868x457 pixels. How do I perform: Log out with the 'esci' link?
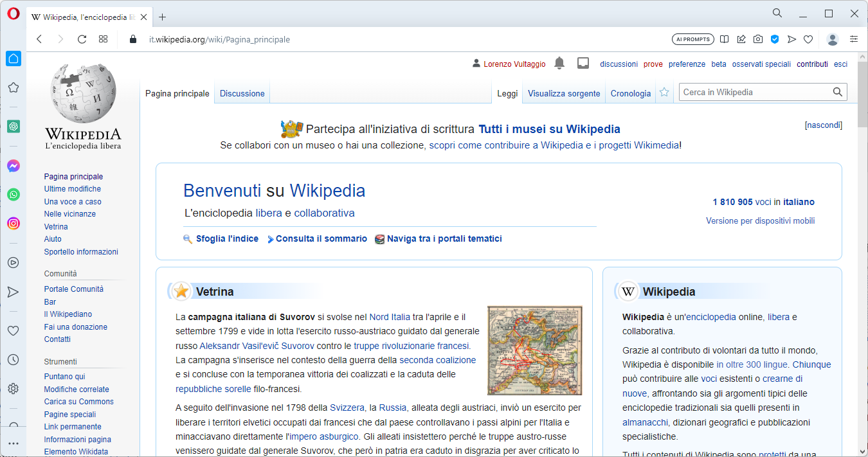pyautogui.click(x=840, y=64)
